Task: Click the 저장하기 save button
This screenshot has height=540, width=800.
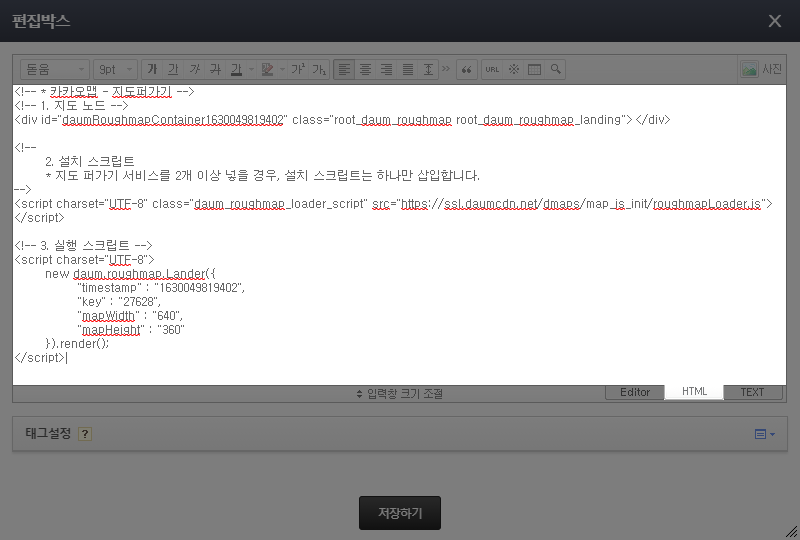Action: (x=400, y=513)
